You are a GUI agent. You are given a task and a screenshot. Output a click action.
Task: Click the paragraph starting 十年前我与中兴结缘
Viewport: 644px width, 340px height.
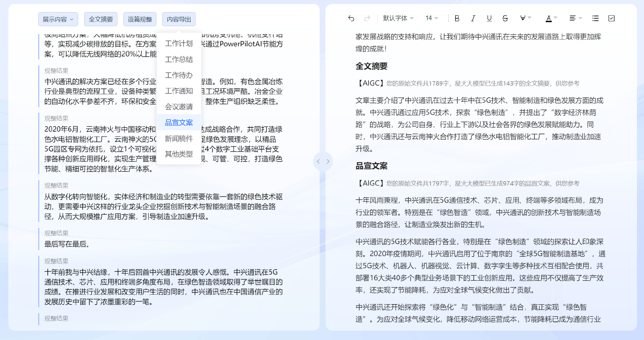[163, 287]
